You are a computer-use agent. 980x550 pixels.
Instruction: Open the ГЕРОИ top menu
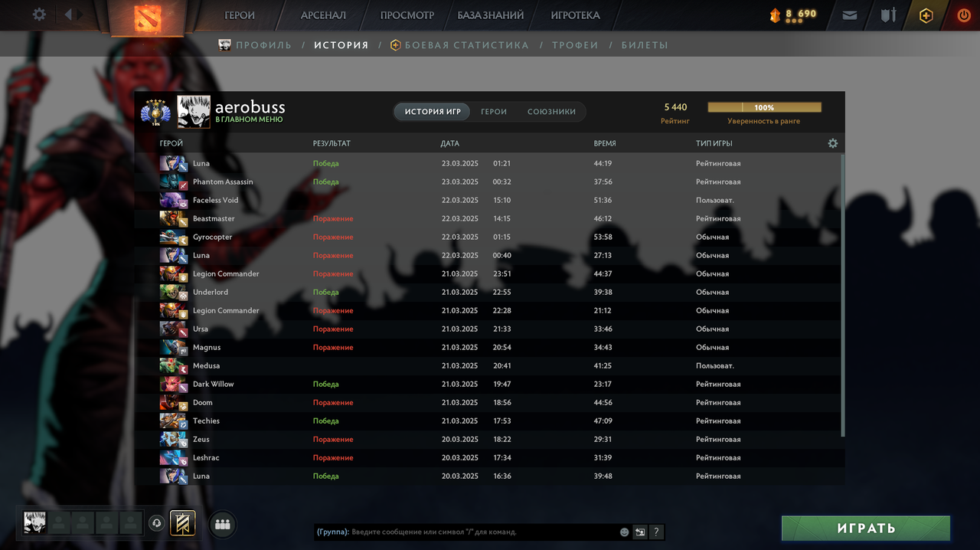tap(240, 15)
